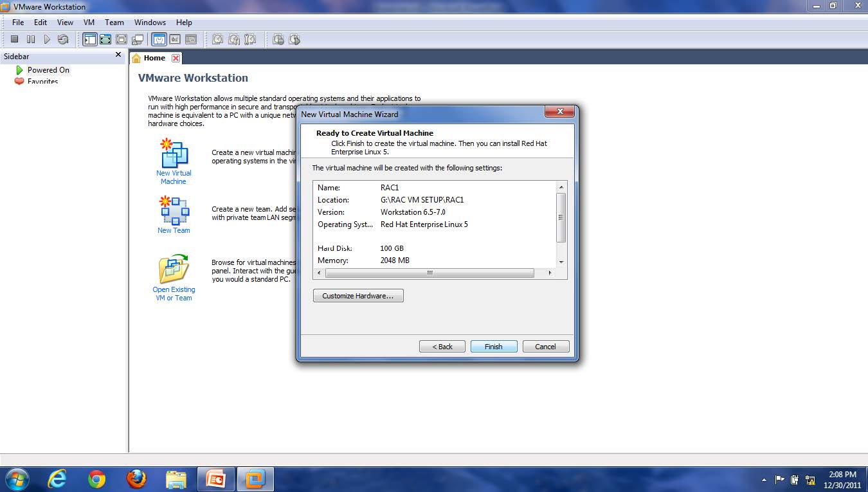Click the New Team icon on Home

(174, 210)
